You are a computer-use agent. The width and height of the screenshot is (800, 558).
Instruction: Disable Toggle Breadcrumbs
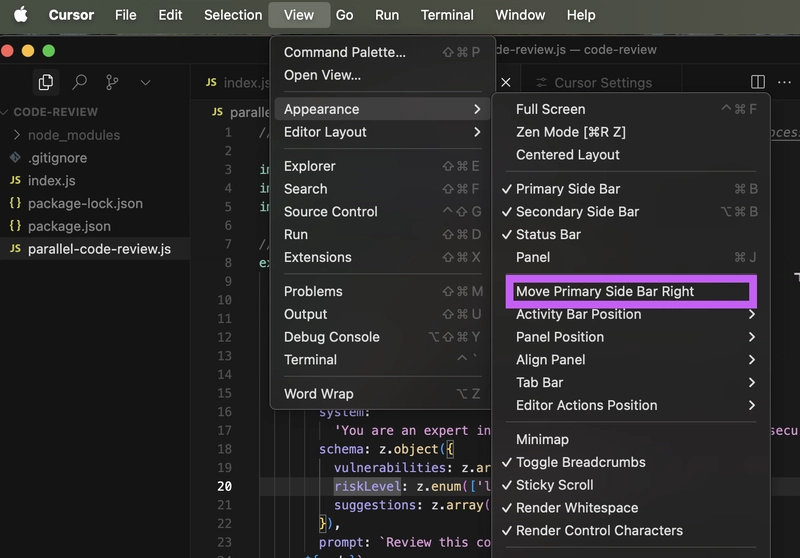pyautogui.click(x=631, y=462)
